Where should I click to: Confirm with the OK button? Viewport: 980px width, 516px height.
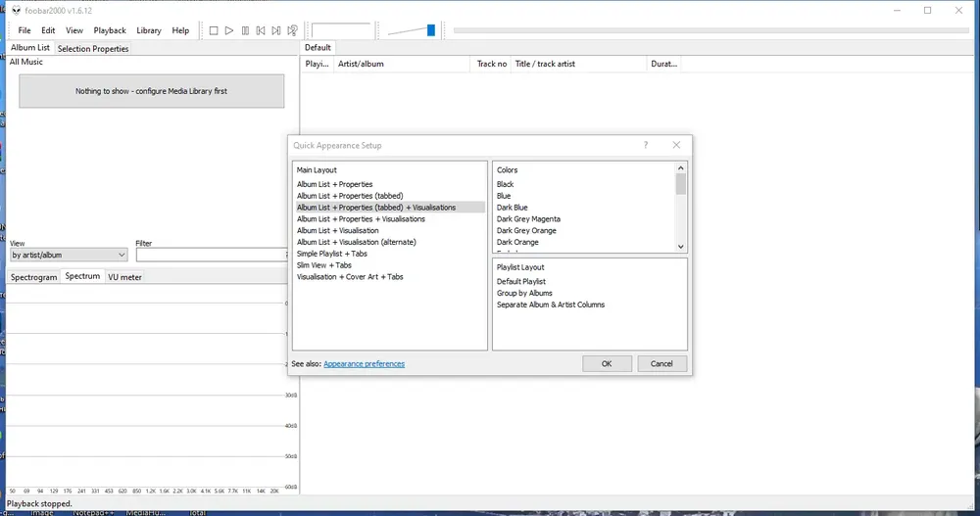coord(607,363)
